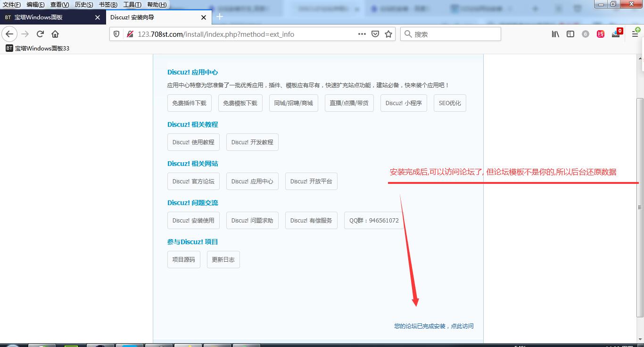The image size is (644, 347).
Task: Click the forward navigation arrow
Action: [25, 34]
